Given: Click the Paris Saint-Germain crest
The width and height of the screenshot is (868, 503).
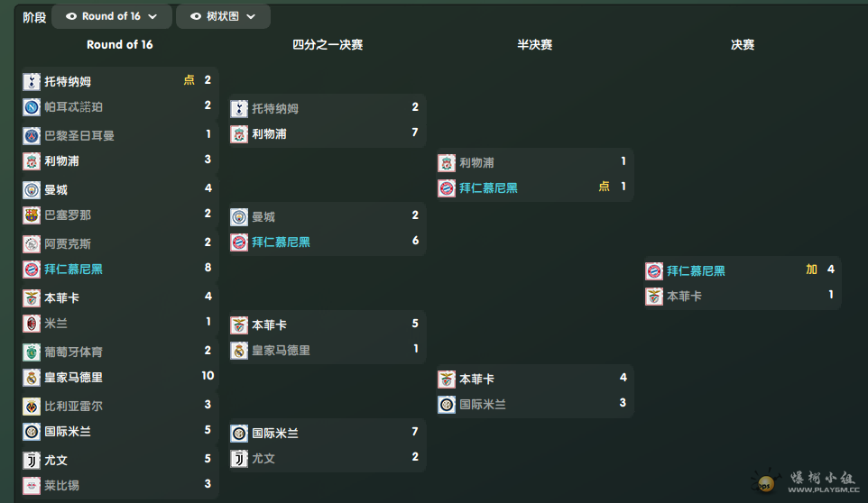Looking at the screenshot, I should tap(32, 136).
